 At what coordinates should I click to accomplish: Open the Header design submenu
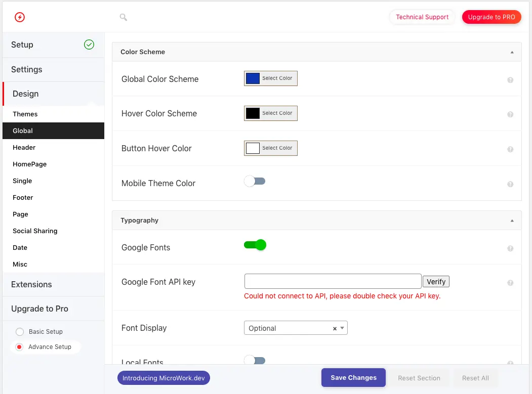tap(24, 147)
